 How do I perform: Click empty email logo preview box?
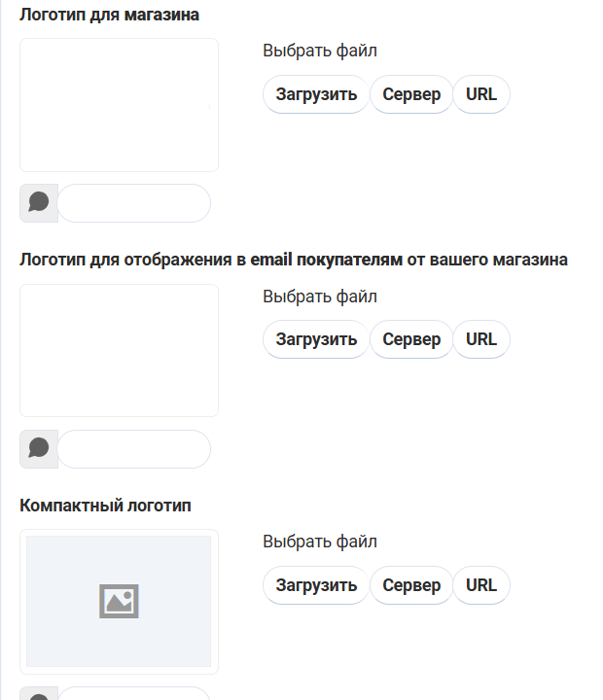pos(119,350)
